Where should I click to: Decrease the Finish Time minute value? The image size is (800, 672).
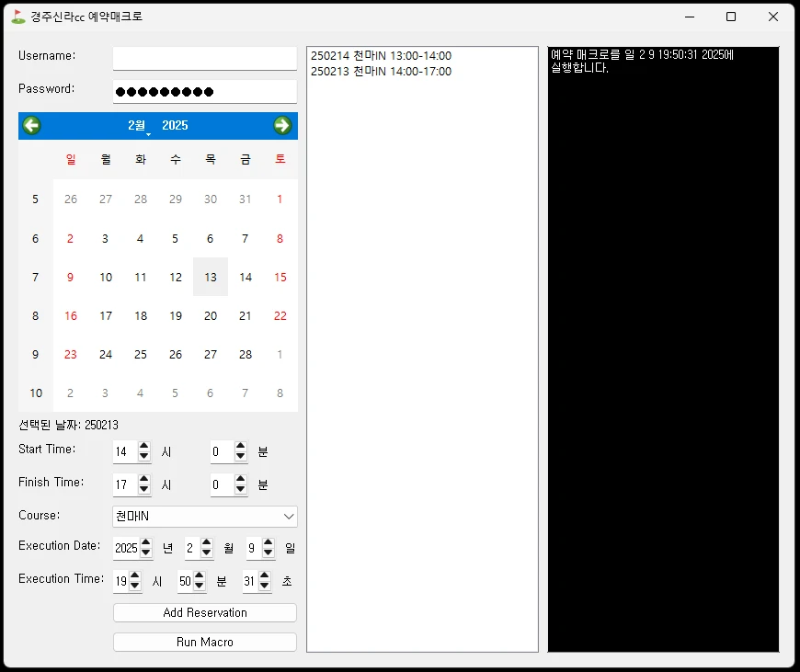241,490
